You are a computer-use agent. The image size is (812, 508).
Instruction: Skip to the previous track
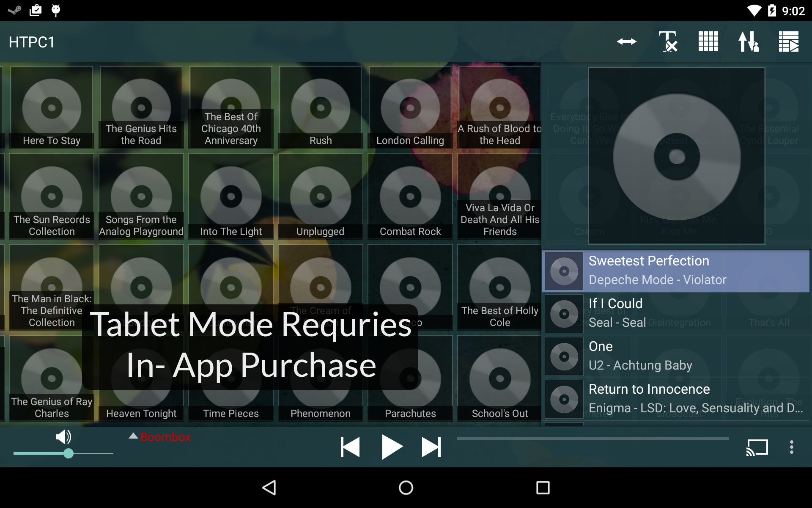tap(350, 447)
